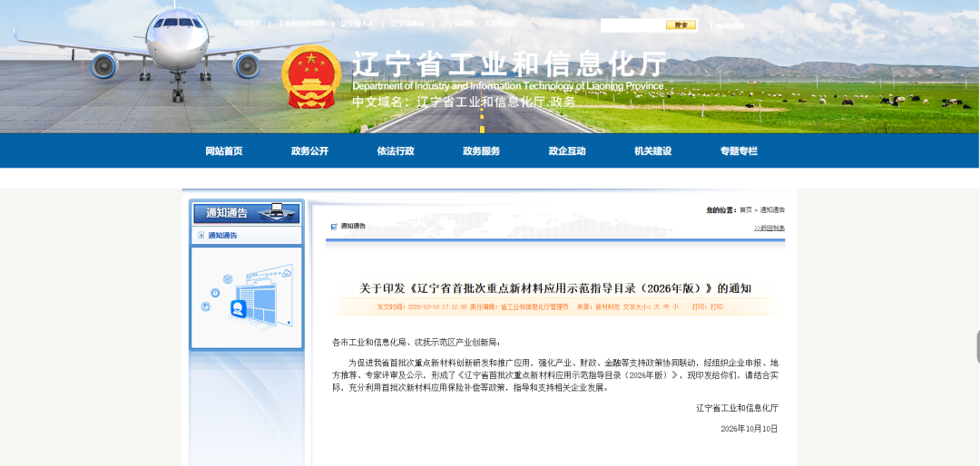This screenshot has width=980, height=466.
Task: Click the laptop icon in 通知通告 sidebar banner
Action: (275, 210)
